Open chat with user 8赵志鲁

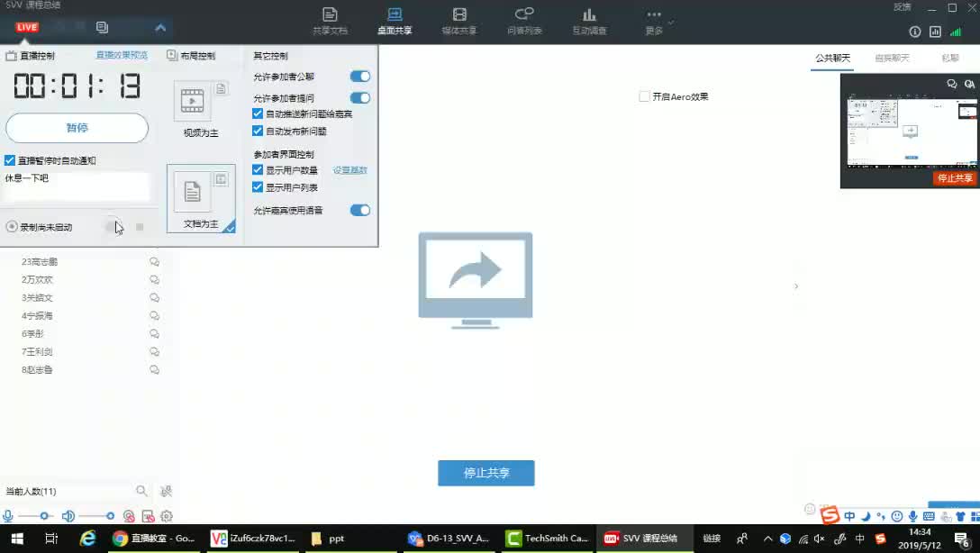[x=154, y=370]
